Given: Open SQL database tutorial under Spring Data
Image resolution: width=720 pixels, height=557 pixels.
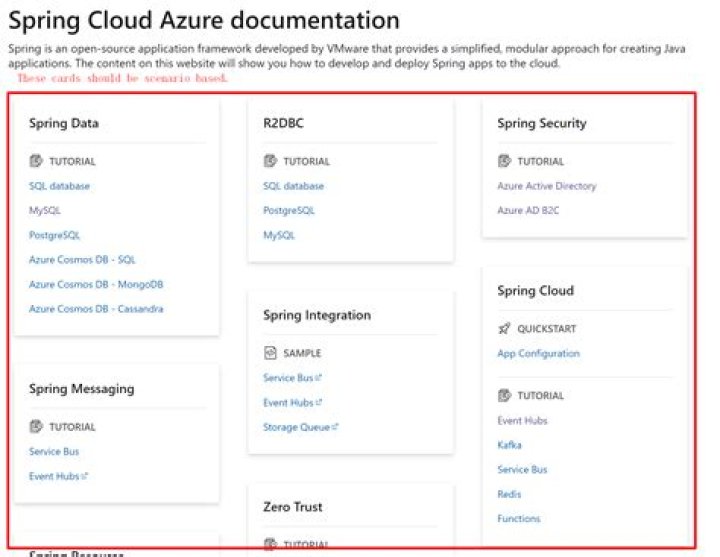Looking at the screenshot, I should pyautogui.click(x=60, y=186).
